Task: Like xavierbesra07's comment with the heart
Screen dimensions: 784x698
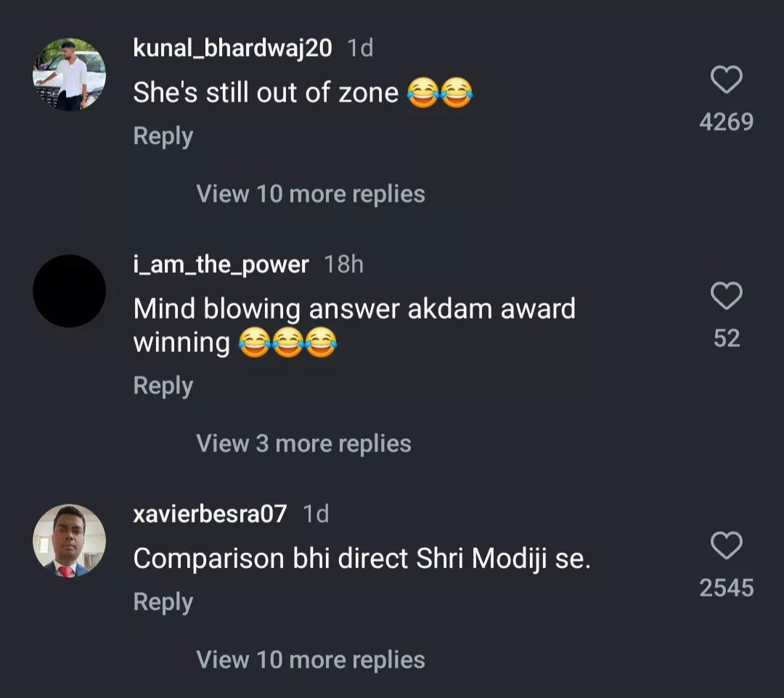Action: click(726, 546)
